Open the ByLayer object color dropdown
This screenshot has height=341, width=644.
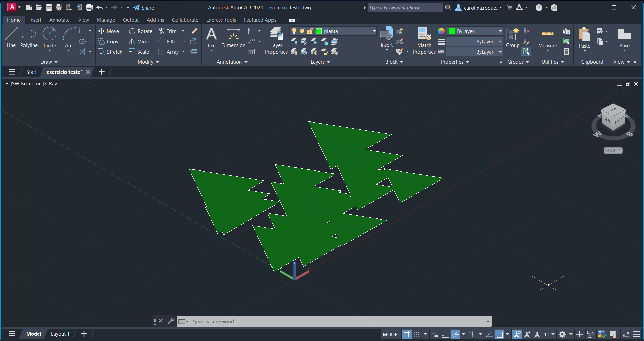[x=500, y=31]
